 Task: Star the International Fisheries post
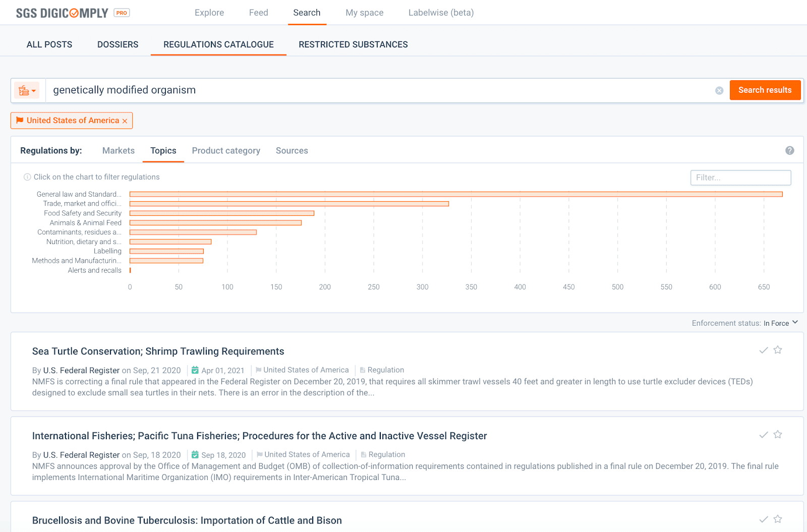pos(778,434)
